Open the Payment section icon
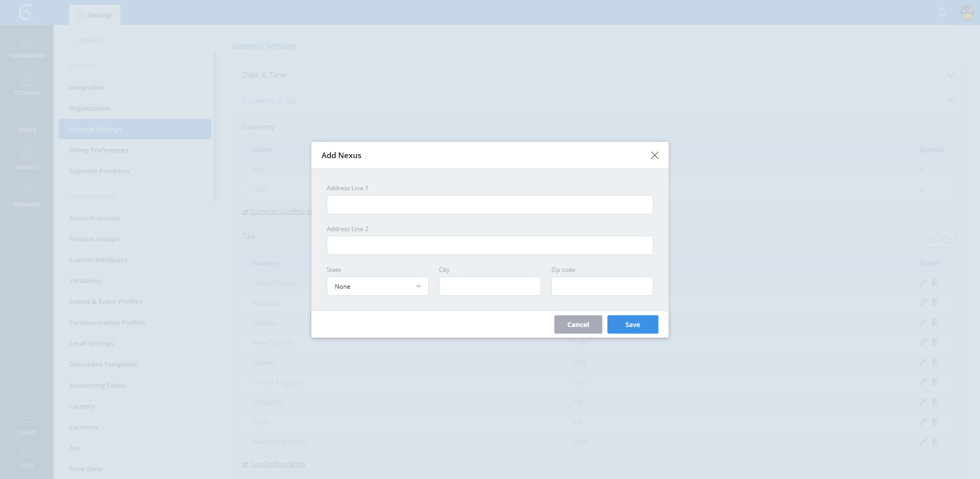 (27, 191)
